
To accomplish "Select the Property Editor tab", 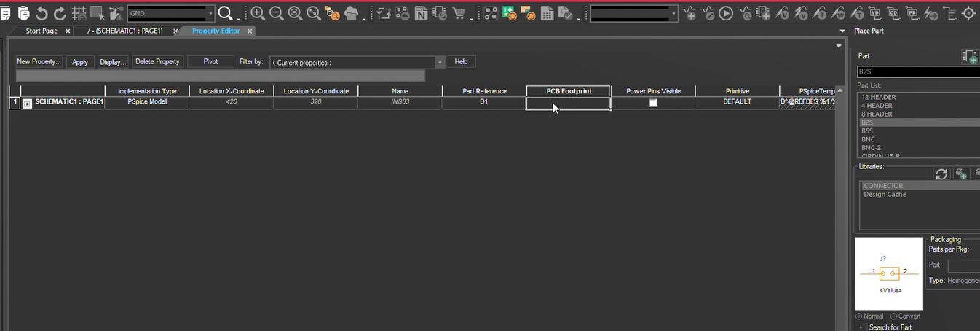I will point(216,31).
